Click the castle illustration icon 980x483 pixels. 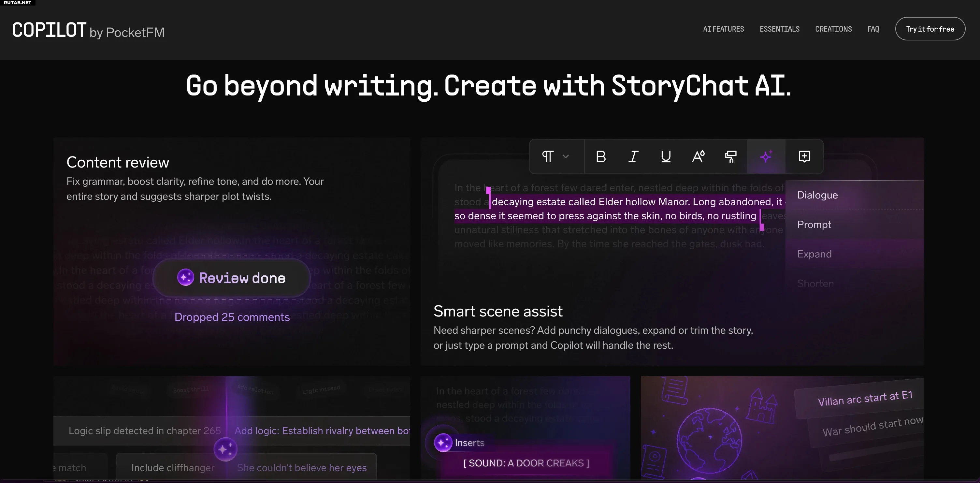pyautogui.click(x=762, y=407)
